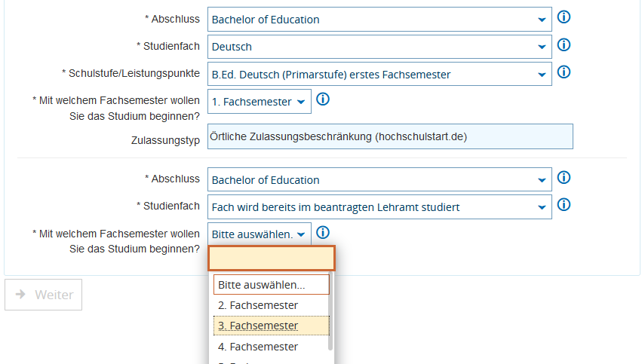Show info for second Bachelor of Education Abschluss
This screenshot has height=364, width=642.
(564, 178)
